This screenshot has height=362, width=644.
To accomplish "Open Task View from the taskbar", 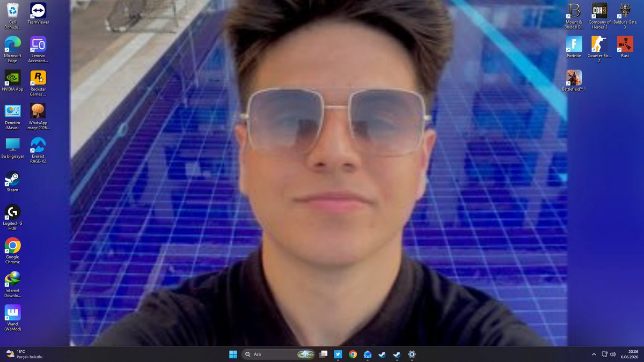I will pyautogui.click(x=323, y=354).
